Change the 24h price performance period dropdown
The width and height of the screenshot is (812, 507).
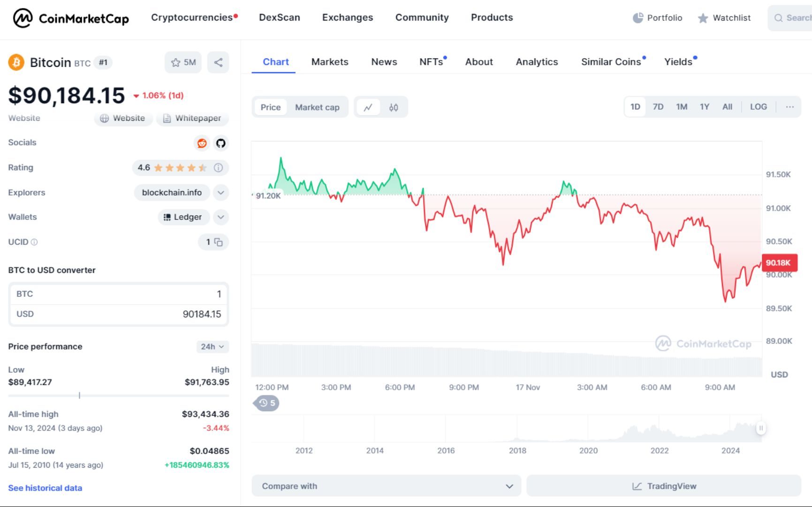212,347
